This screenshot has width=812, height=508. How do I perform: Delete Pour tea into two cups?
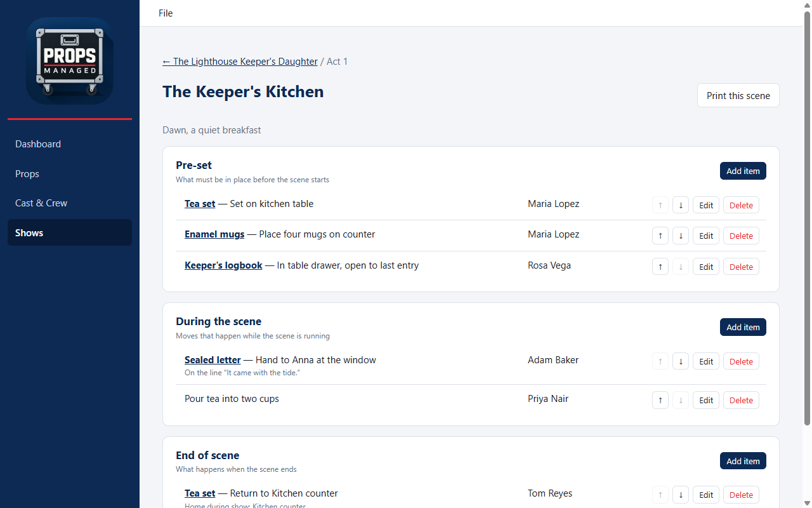coord(741,400)
